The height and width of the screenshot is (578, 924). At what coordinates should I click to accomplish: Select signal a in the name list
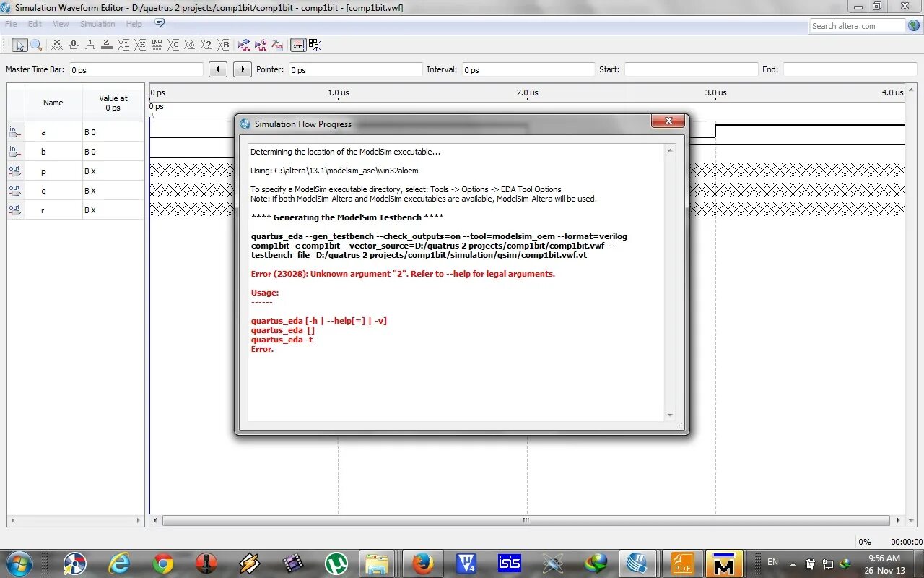click(x=76, y=132)
